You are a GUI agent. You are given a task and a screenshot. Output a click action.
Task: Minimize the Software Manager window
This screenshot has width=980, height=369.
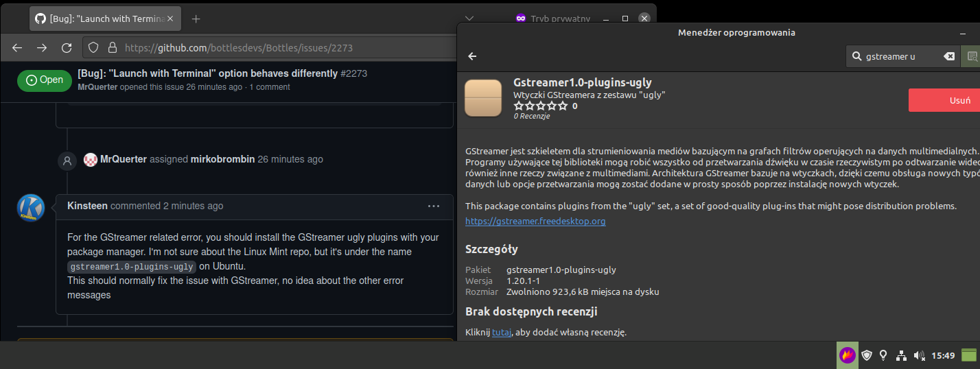[x=962, y=33]
